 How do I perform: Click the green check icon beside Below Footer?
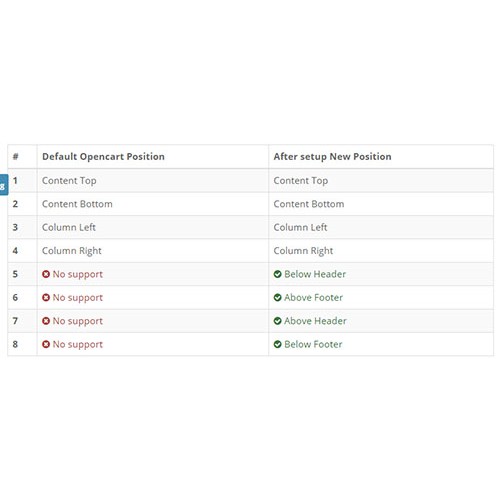277,344
